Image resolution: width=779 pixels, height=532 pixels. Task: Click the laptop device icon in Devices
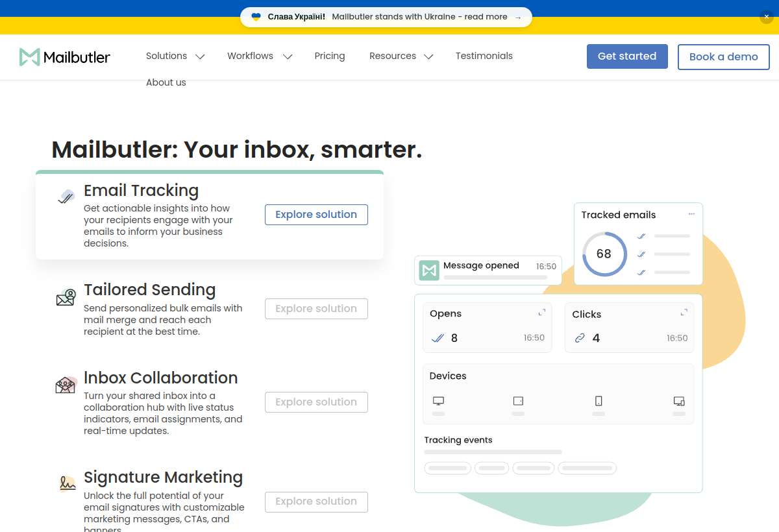click(x=679, y=401)
